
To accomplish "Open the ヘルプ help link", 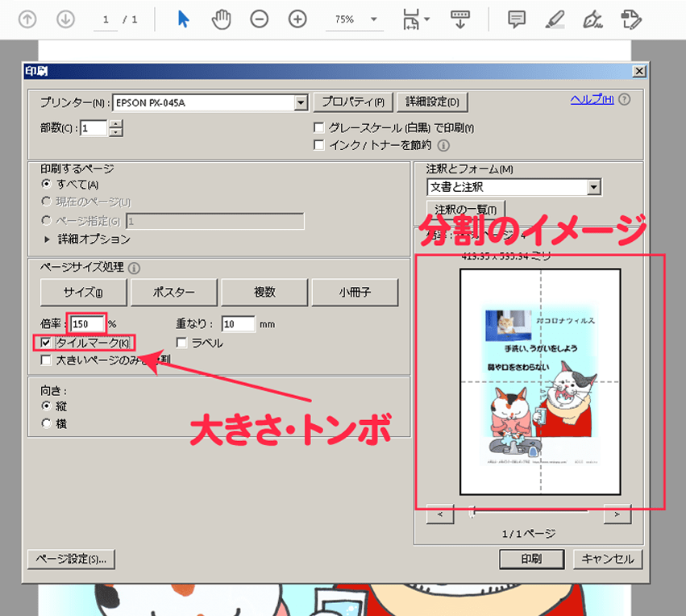I will click(x=592, y=99).
